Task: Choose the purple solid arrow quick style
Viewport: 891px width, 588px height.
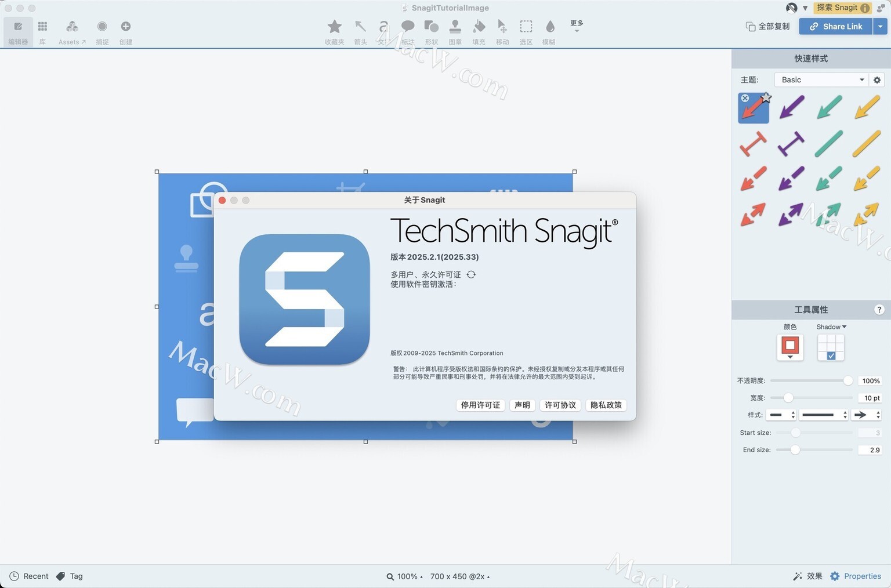Action: click(791, 107)
